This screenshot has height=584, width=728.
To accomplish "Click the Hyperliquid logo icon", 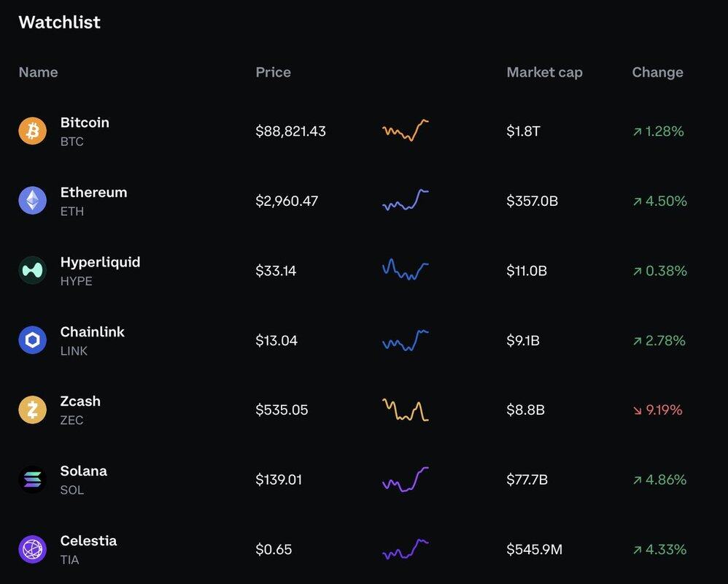I will [32, 271].
